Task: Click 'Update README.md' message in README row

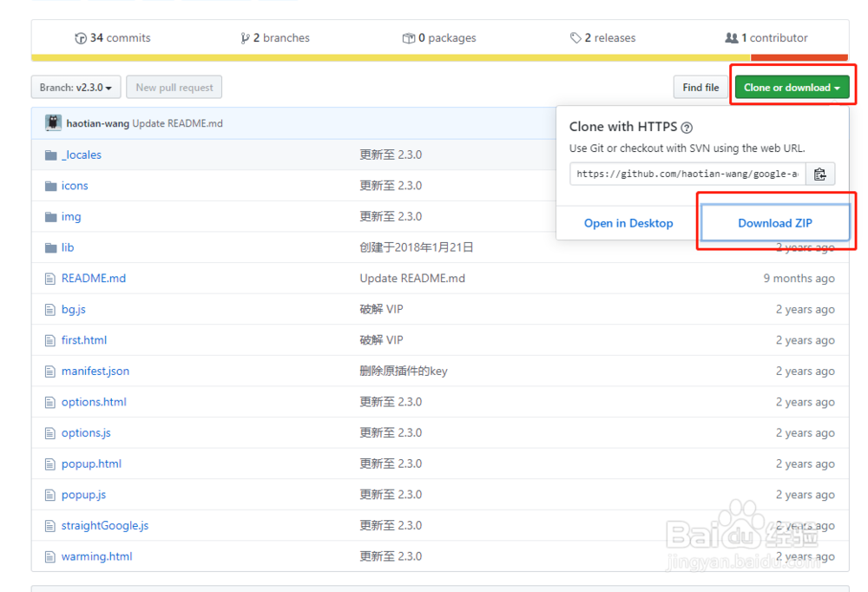Action: click(412, 279)
